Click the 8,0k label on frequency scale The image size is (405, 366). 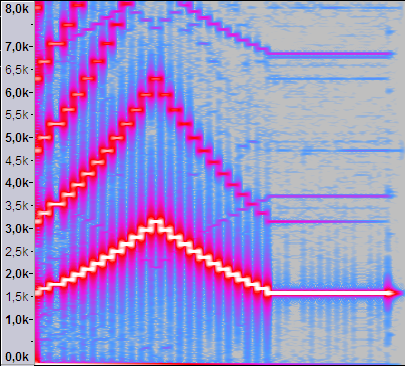tap(17, 8)
